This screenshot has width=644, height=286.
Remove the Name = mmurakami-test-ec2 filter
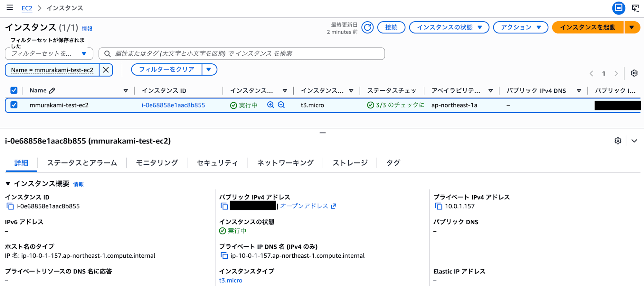(106, 70)
